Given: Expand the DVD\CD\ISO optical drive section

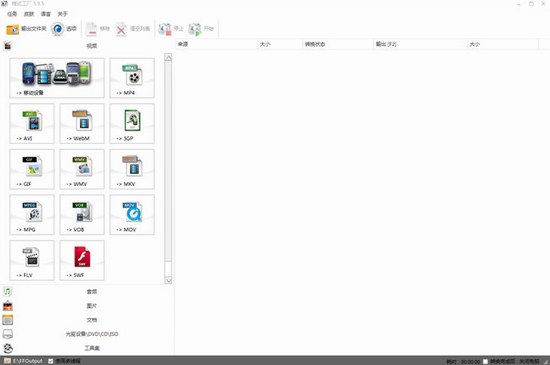Looking at the screenshot, I should pos(88,334).
